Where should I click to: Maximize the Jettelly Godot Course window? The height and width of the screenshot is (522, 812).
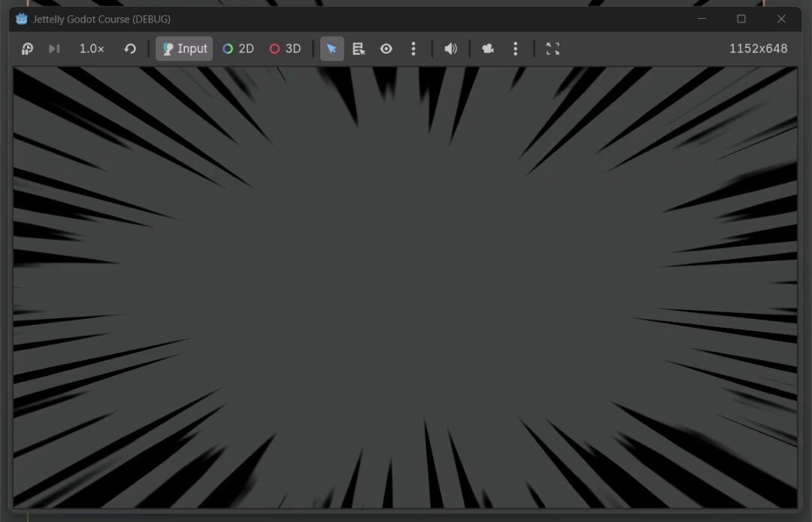pos(741,19)
